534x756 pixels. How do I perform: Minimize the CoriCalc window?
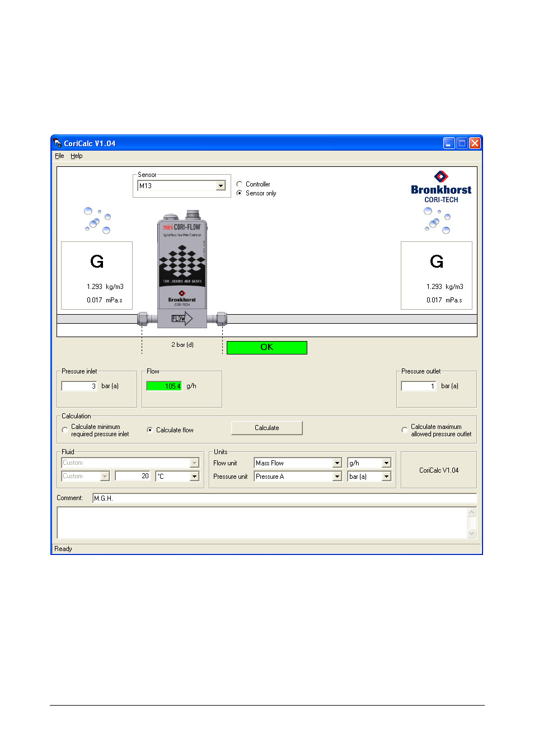pos(449,143)
